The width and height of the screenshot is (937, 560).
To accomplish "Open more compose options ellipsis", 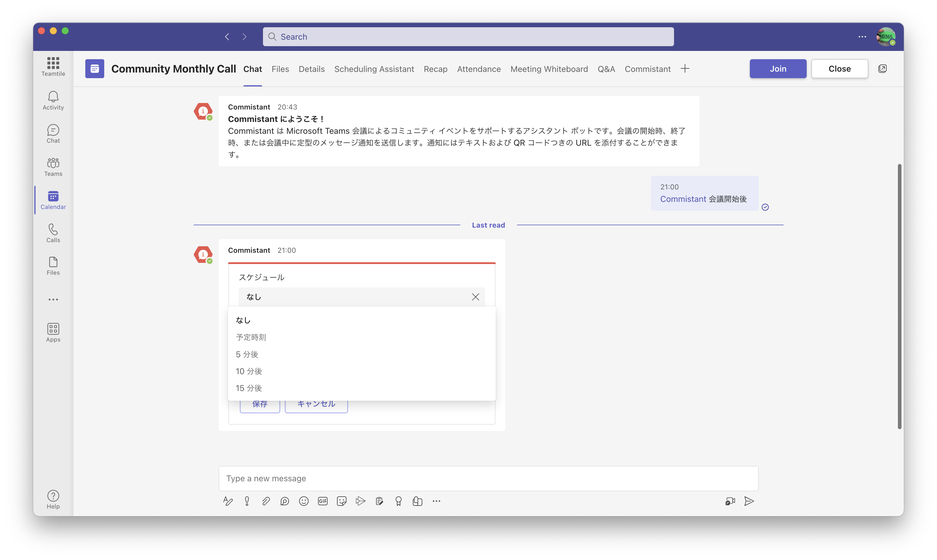I will point(437,501).
